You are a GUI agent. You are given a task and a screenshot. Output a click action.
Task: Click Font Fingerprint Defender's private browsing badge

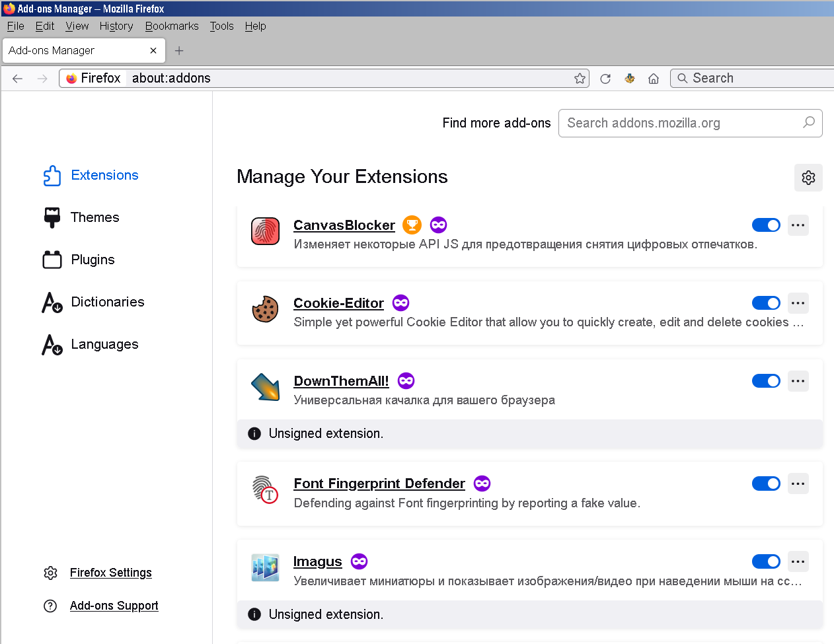(482, 483)
